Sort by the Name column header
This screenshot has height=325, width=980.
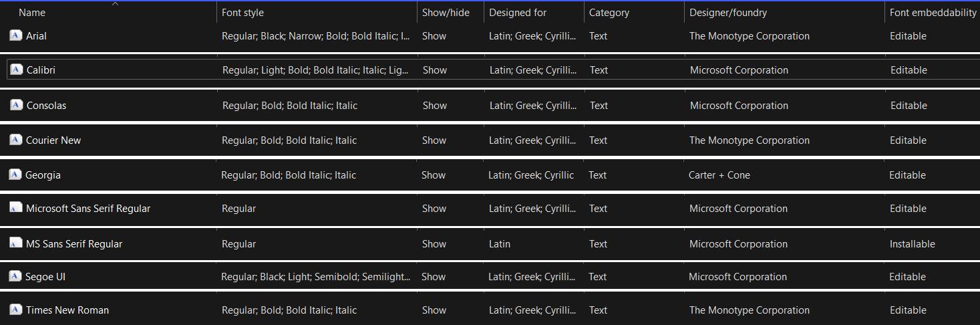32,13
